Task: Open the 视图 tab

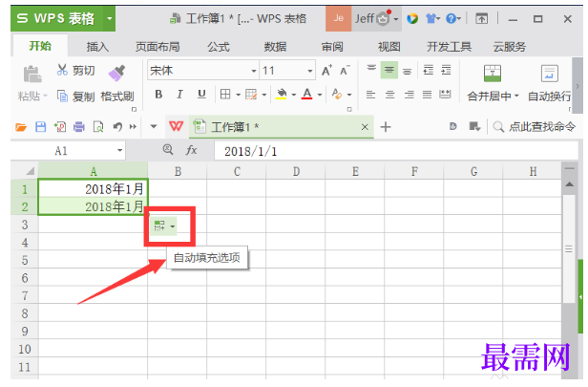Action: (x=388, y=47)
